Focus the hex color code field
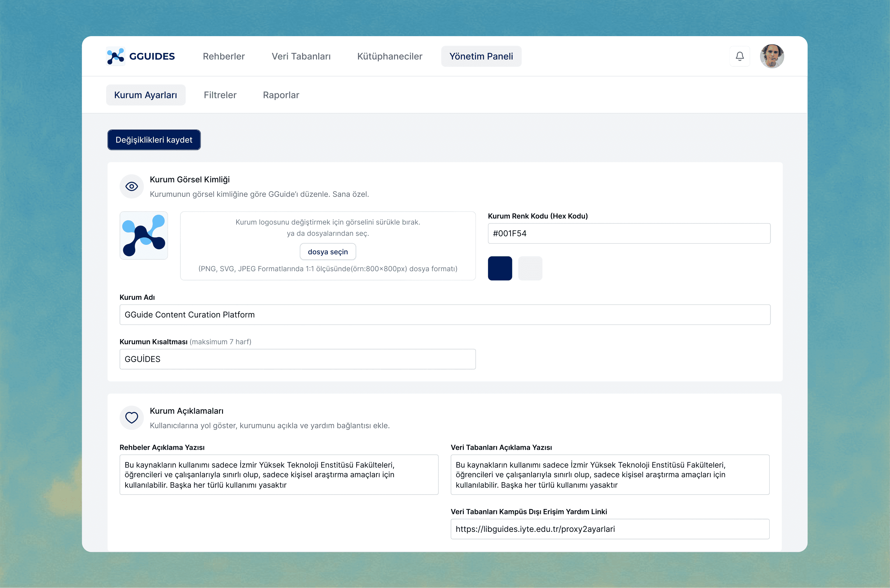Image resolution: width=890 pixels, height=588 pixels. coord(629,233)
